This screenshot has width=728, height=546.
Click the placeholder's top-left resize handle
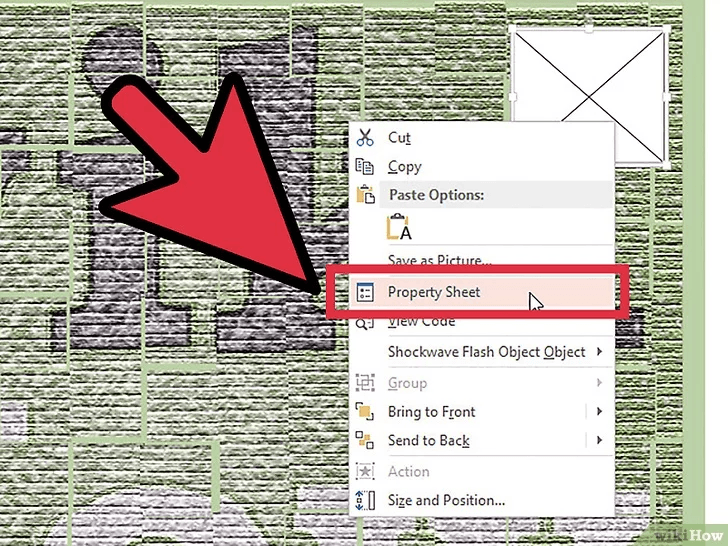(x=512, y=28)
